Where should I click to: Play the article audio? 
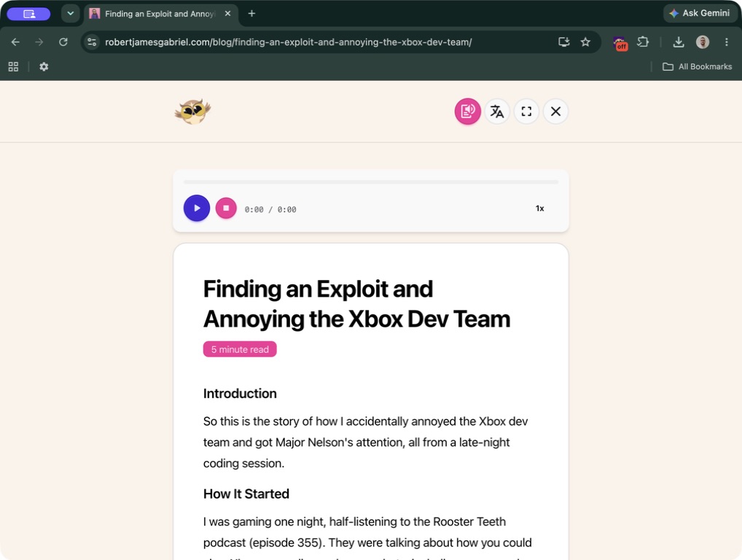coord(197,208)
